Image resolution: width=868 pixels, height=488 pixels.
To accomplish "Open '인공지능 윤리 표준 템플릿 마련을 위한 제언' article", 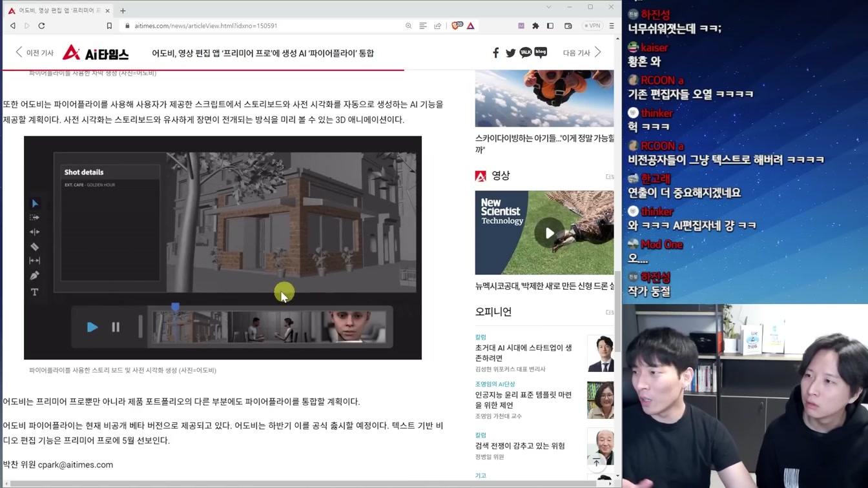I will (524, 400).
